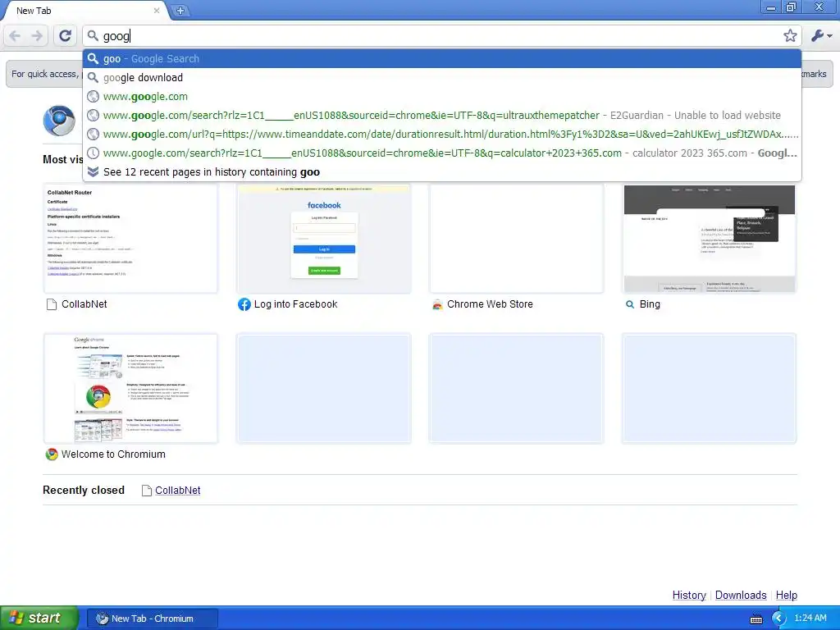The height and width of the screenshot is (630, 840).
Task: Open the CollabNet Router thumbnail
Action: pos(130,239)
